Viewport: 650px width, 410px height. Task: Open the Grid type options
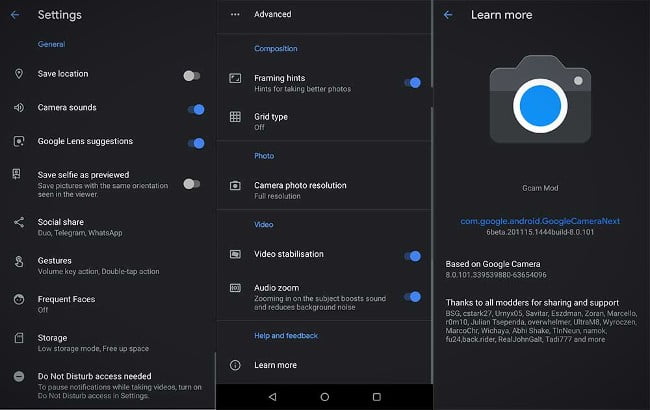(324, 121)
